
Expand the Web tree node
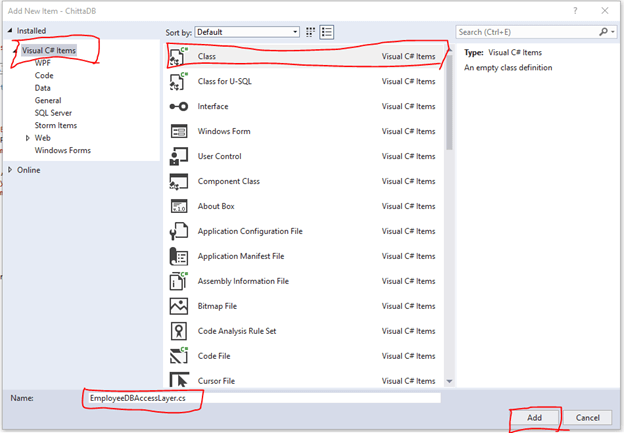(x=27, y=138)
